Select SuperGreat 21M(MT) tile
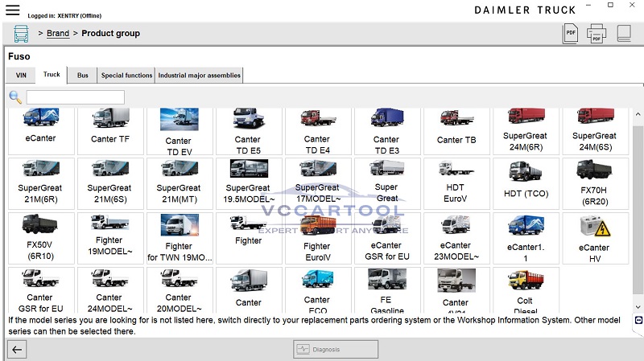 pos(179,183)
